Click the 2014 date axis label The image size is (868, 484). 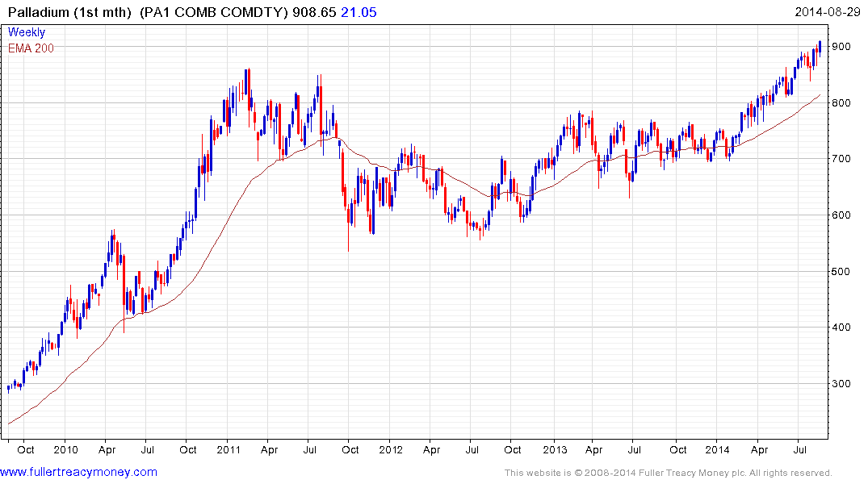pyautogui.click(x=717, y=449)
